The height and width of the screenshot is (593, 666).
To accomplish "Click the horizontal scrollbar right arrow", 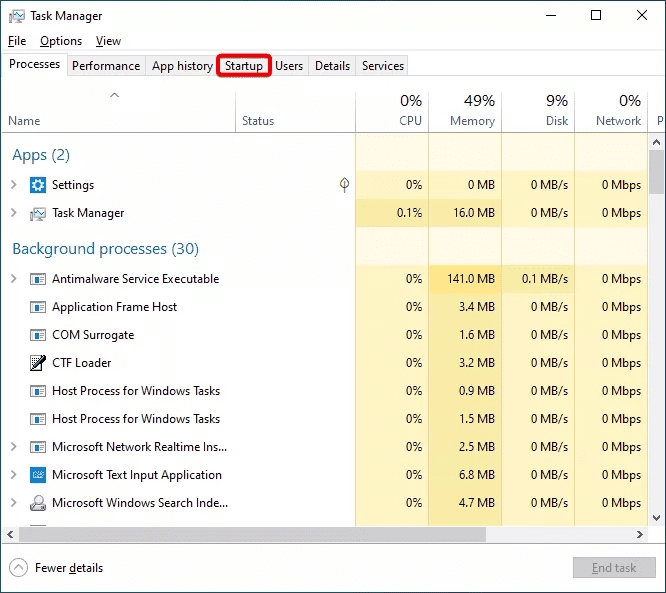I will tap(640, 535).
